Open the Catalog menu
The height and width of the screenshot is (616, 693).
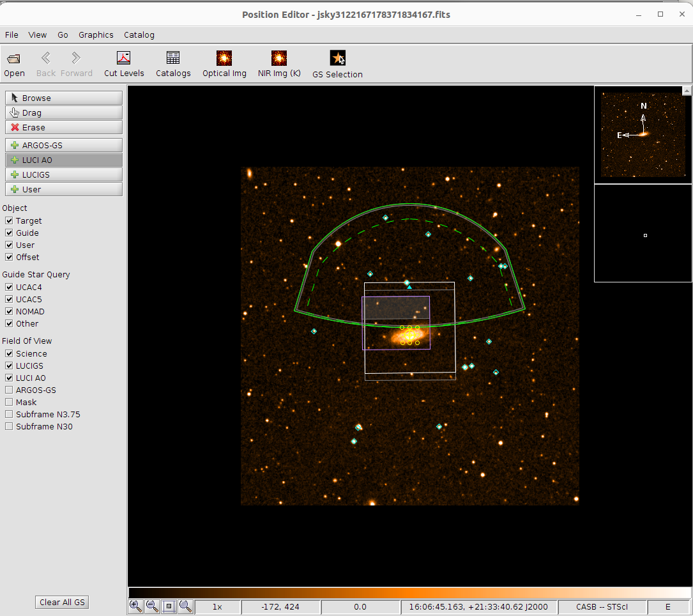coord(139,35)
